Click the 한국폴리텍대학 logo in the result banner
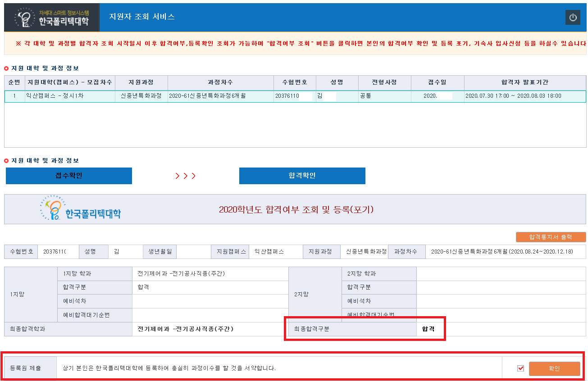Viewport: 588px width, 381px height. (x=81, y=209)
